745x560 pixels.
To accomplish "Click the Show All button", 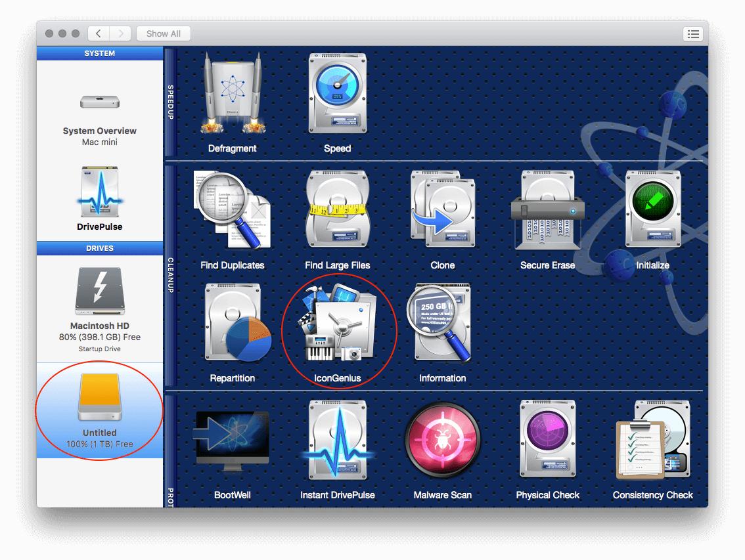I will tap(163, 33).
